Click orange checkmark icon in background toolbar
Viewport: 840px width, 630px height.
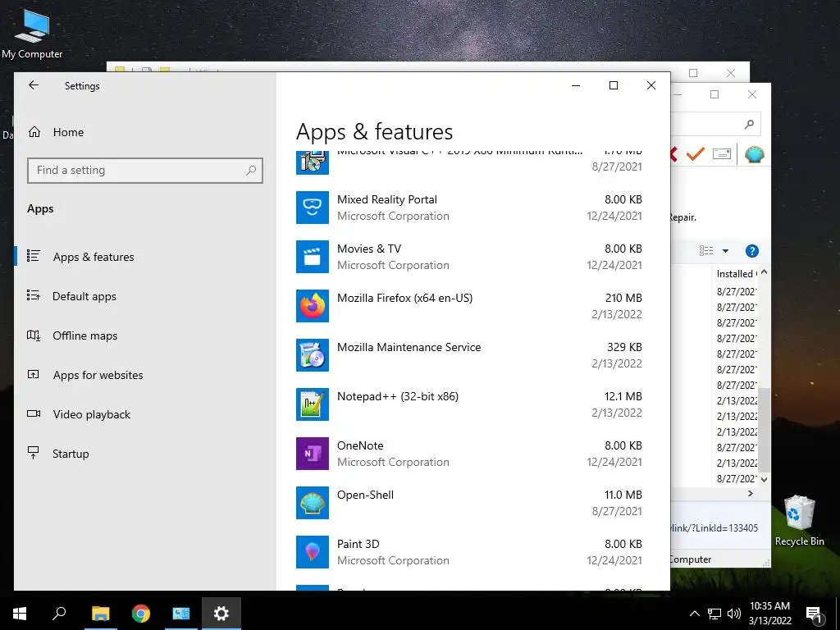pyautogui.click(x=696, y=154)
